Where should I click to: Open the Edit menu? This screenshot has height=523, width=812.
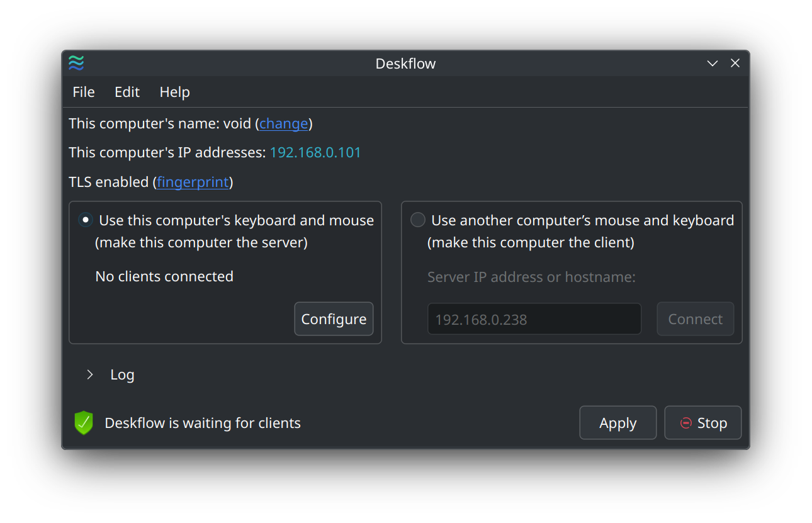click(127, 92)
